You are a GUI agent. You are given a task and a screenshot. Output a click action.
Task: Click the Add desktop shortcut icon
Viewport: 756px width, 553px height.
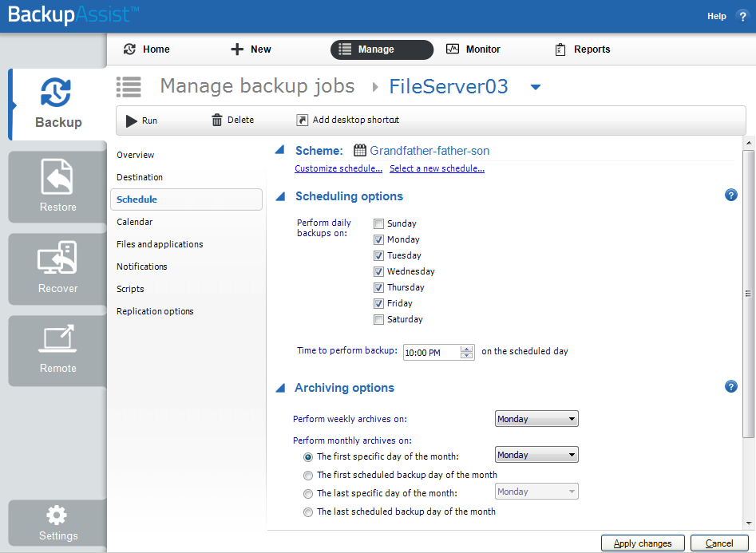pyautogui.click(x=302, y=120)
